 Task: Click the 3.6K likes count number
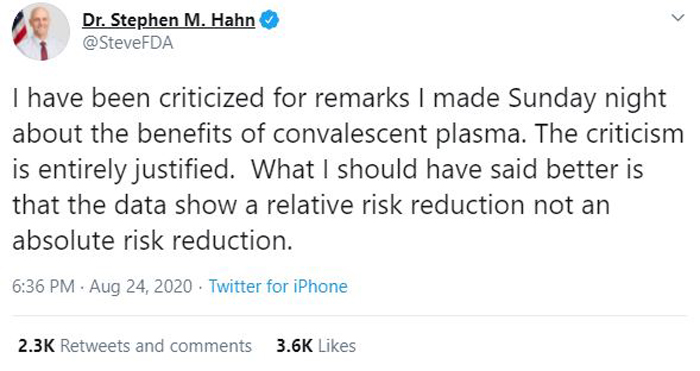294,346
